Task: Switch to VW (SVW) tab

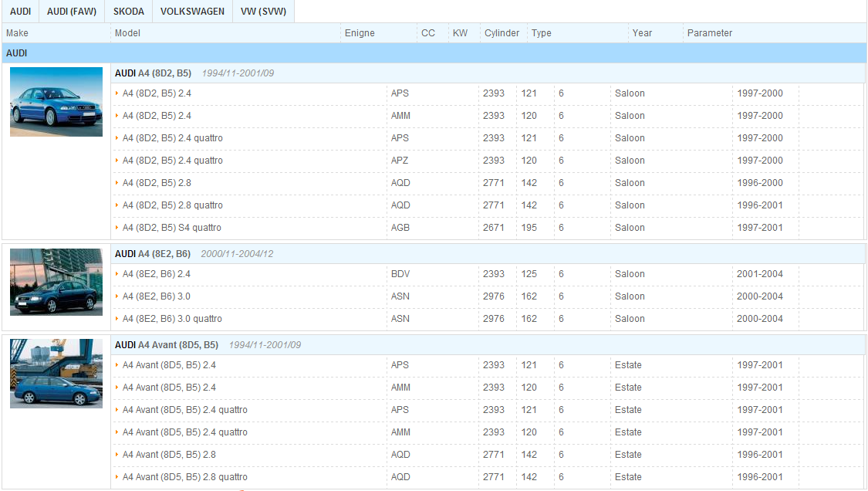Action: point(264,11)
